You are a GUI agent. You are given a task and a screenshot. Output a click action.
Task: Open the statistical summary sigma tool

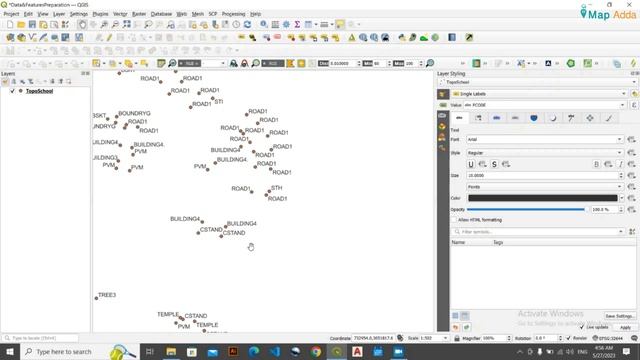pos(297,25)
